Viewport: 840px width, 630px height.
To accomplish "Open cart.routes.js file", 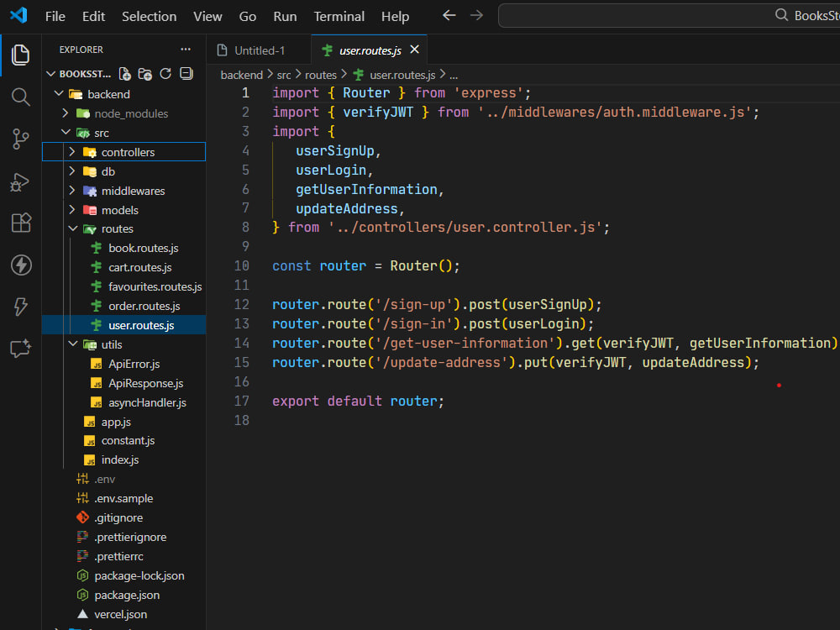I will click(123, 267).
